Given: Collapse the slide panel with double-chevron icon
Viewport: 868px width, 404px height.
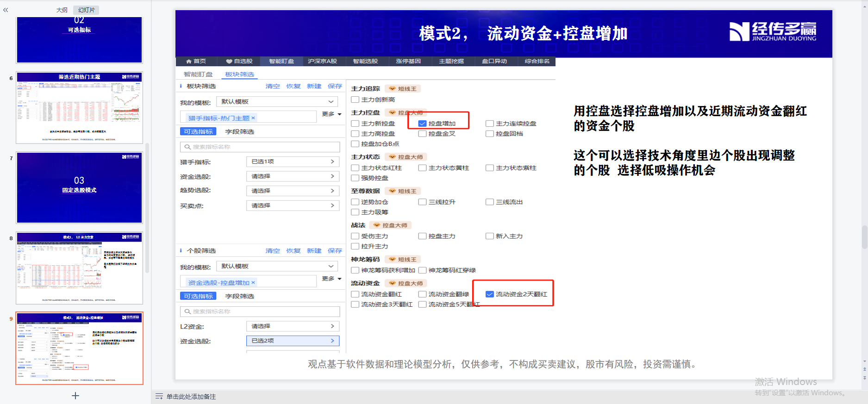Looking at the screenshot, I should pos(6,10).
